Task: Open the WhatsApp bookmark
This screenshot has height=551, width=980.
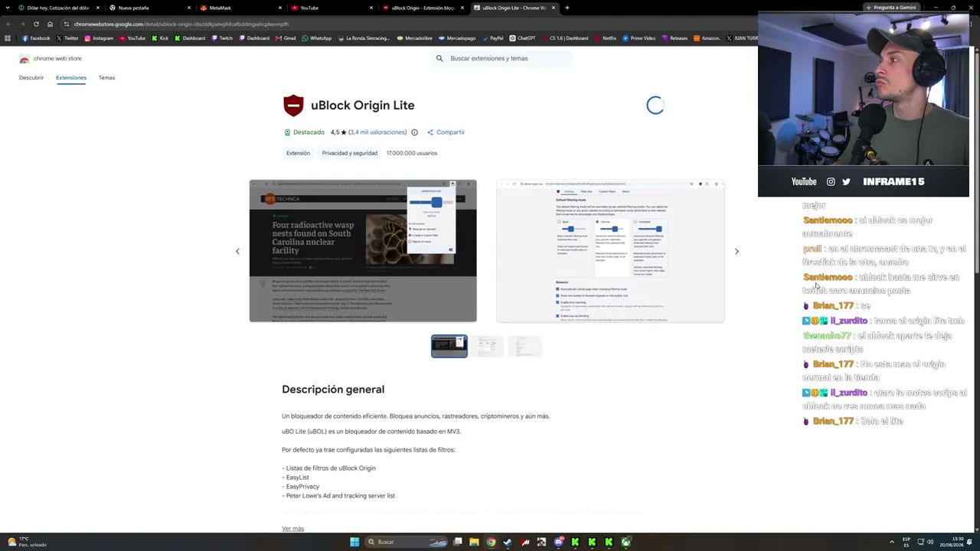Action: click(x=317, y=38)
